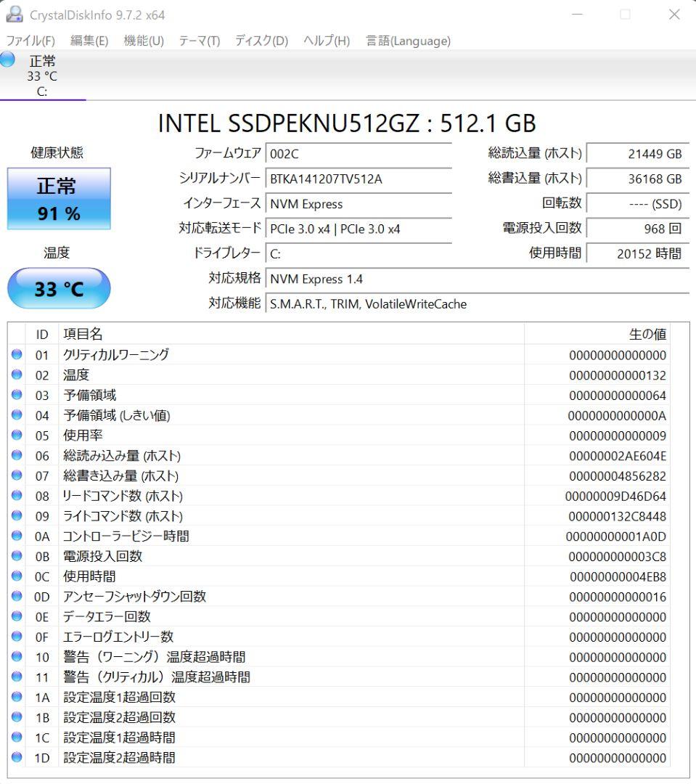Open the ディスク(D) menu
This screenshot has height=784, width=696.
tap(261, 41)
